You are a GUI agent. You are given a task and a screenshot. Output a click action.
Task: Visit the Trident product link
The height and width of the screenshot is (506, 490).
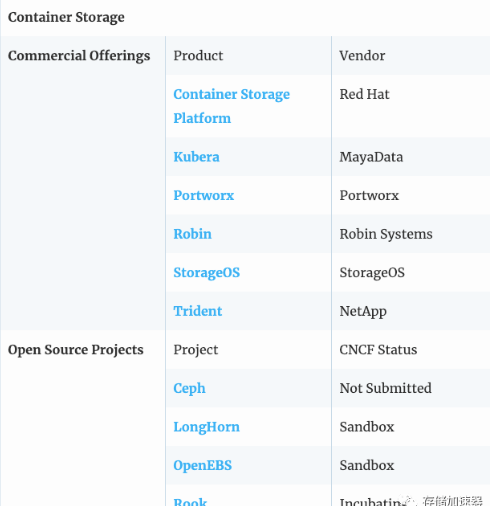(x=198, y=311)
